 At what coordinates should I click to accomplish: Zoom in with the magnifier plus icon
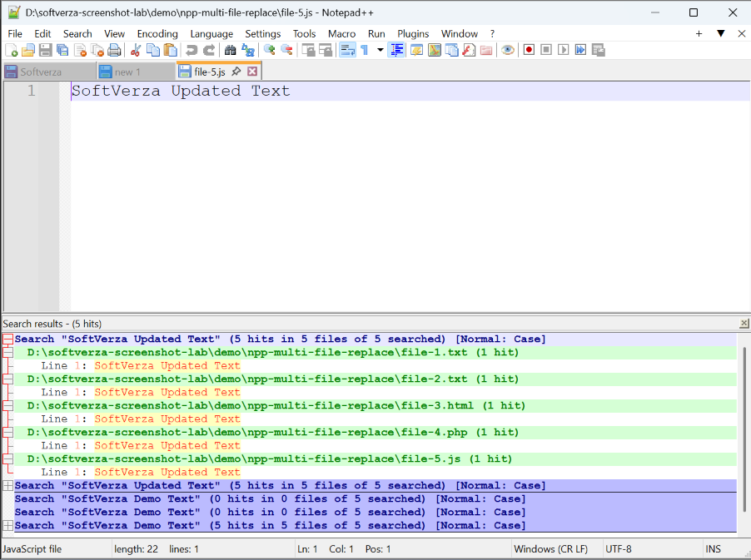point(269,50)
